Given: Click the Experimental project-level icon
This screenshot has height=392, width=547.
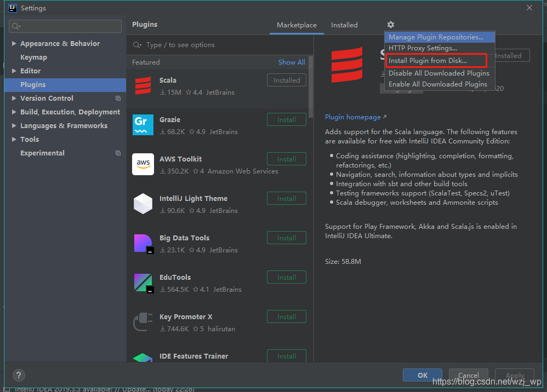Looking at the screenshot, I should [118, 153].
